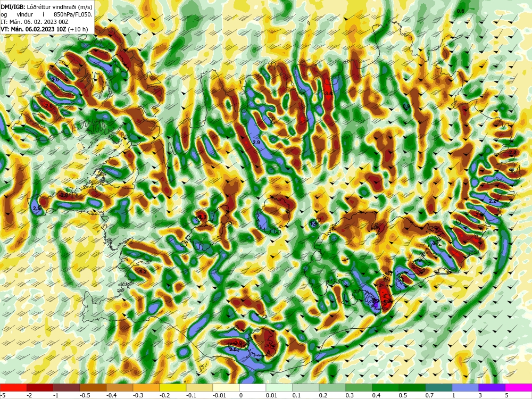Click the '-1.2' value label on the map
Screen dimensions: 532x399
pos(143,271)
